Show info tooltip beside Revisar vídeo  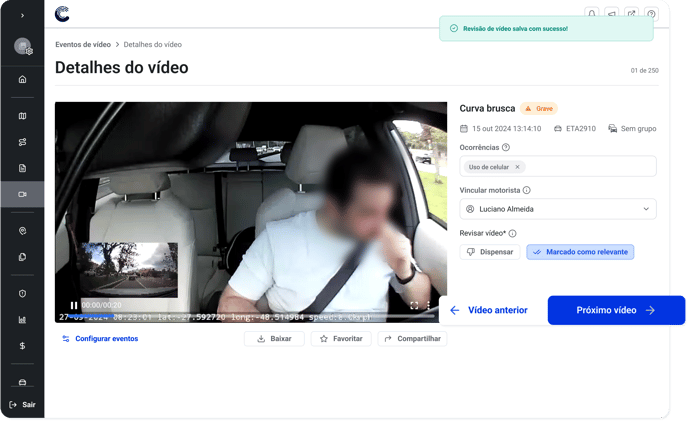512,234
